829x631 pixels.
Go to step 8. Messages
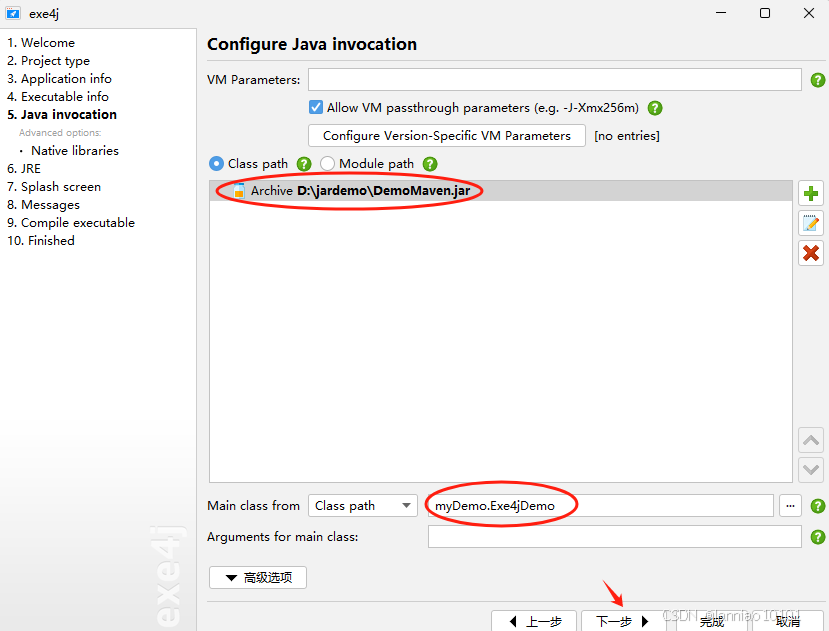tap(43, 204)
